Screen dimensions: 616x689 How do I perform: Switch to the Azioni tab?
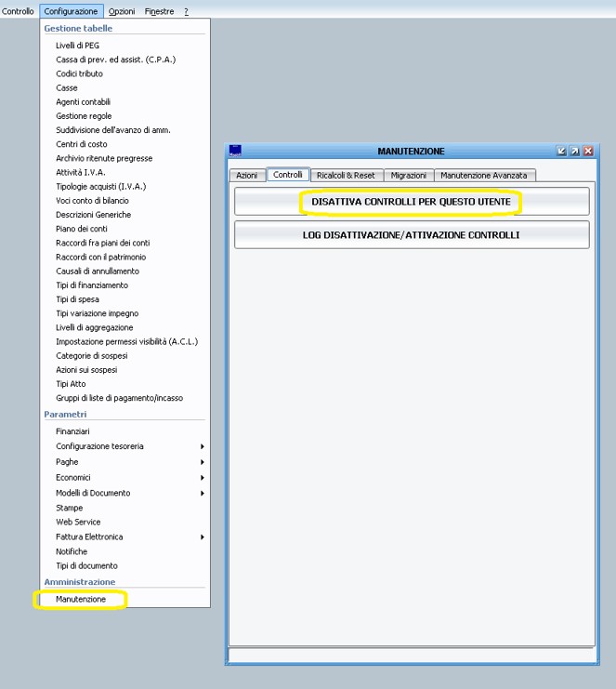(247, 176)
